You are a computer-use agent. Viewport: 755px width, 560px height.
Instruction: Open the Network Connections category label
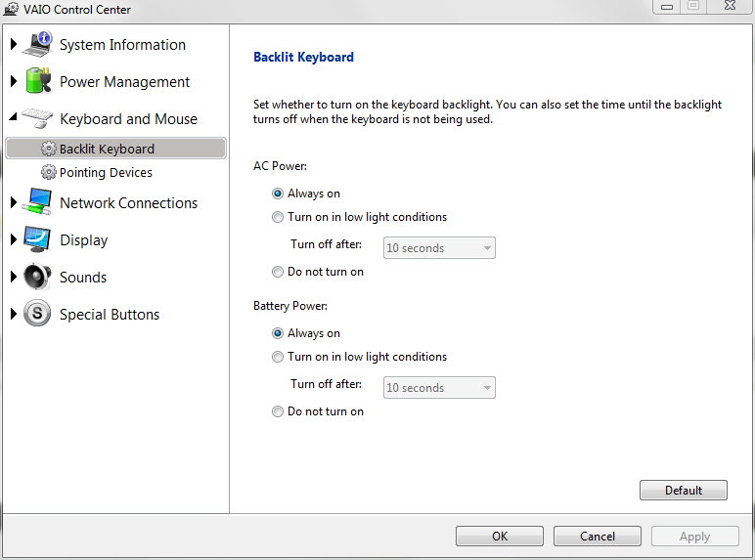[x=128, y=203]
